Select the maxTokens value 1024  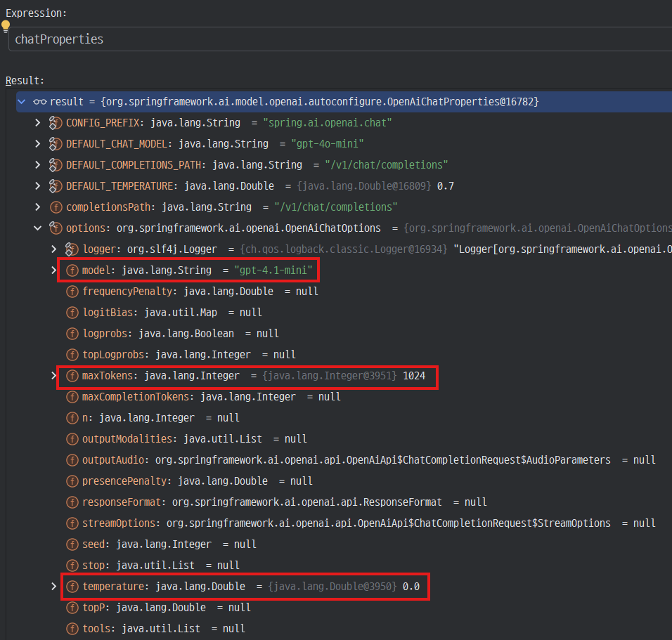[414, 376]
